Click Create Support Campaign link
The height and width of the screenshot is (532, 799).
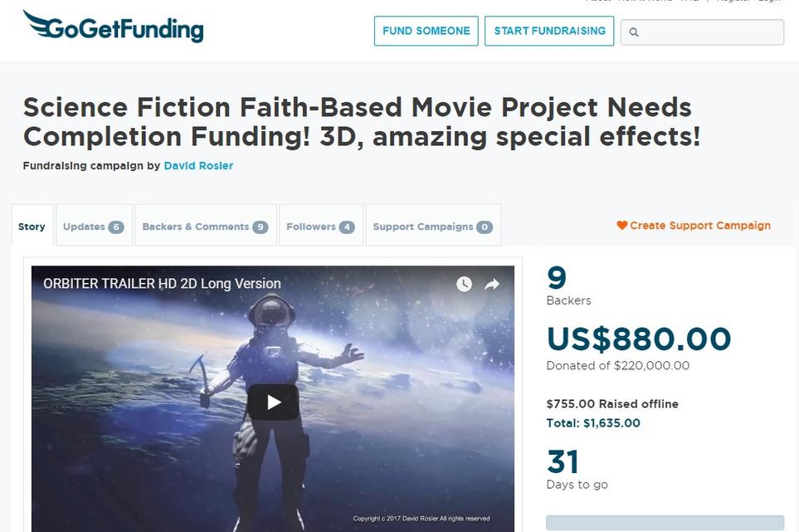[x=694, y=225]
